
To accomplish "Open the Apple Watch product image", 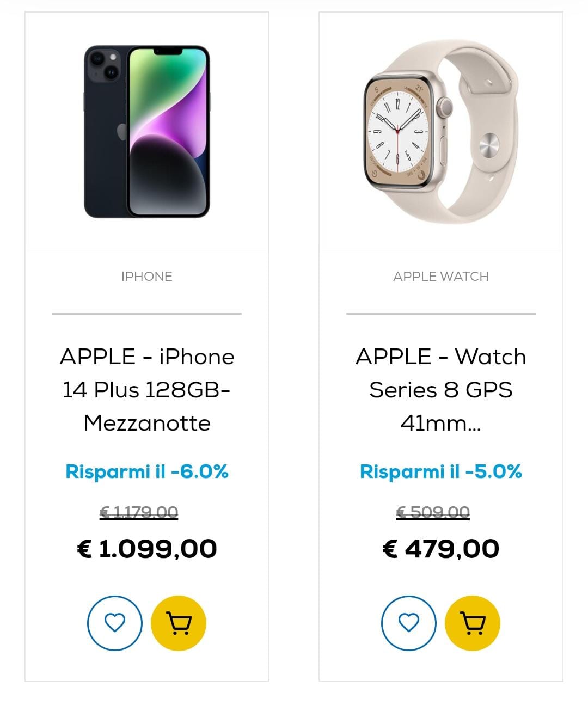I will 441,132.
